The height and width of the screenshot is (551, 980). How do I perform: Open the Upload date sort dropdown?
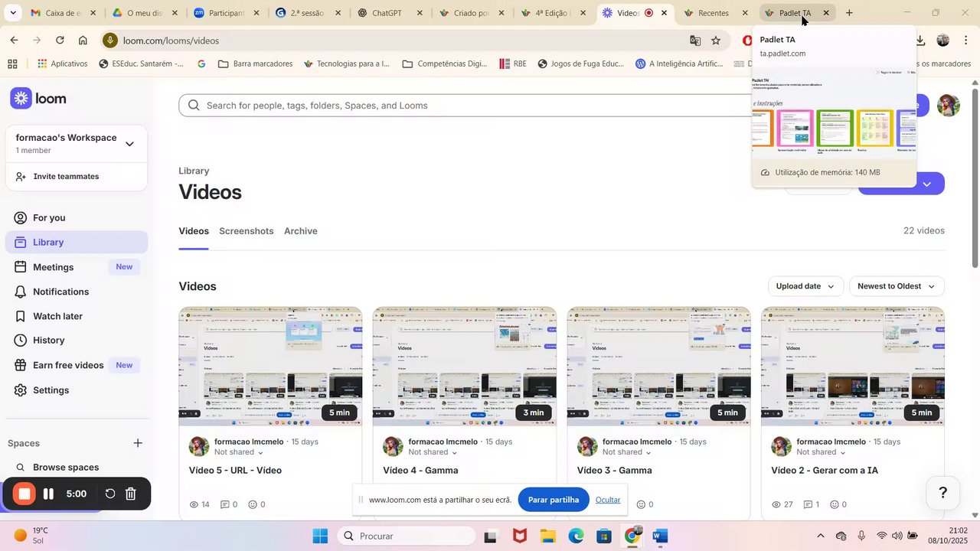click(805, 286)
